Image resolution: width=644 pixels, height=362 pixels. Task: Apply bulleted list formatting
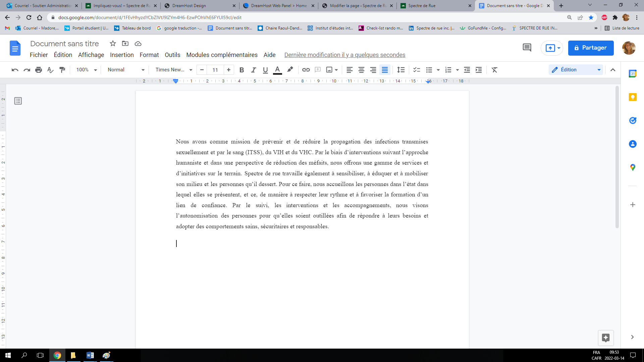click(429, 70)
